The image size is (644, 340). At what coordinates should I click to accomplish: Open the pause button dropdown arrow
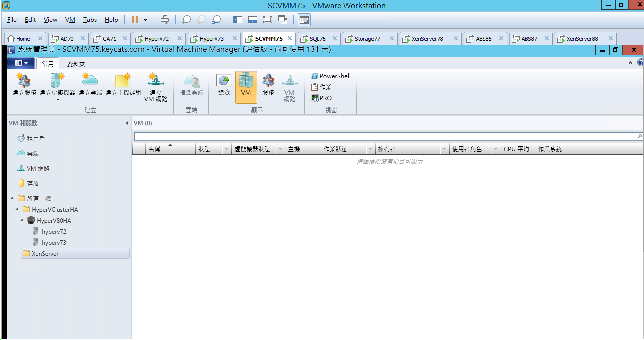tap(146, 20)
